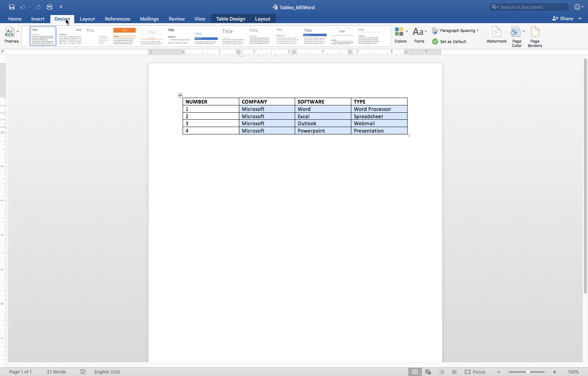The image size is (588, 376).
Task: Open Page Borders settings
Action: 535,37
